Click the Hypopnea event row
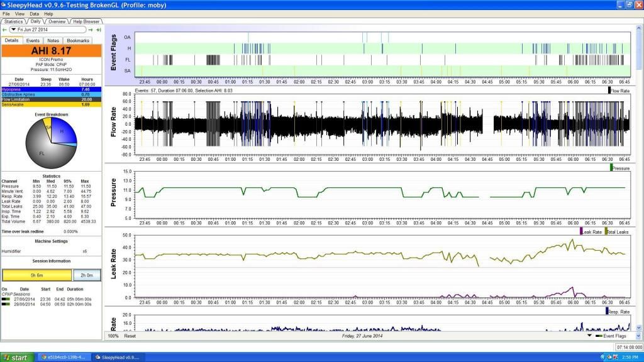 point(52,89)
